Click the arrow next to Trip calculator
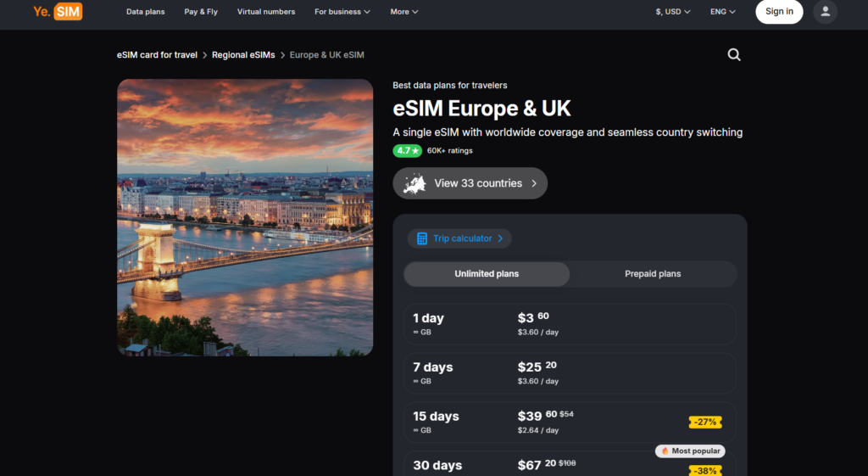The image size is (868, 476). tap(500, 238)
